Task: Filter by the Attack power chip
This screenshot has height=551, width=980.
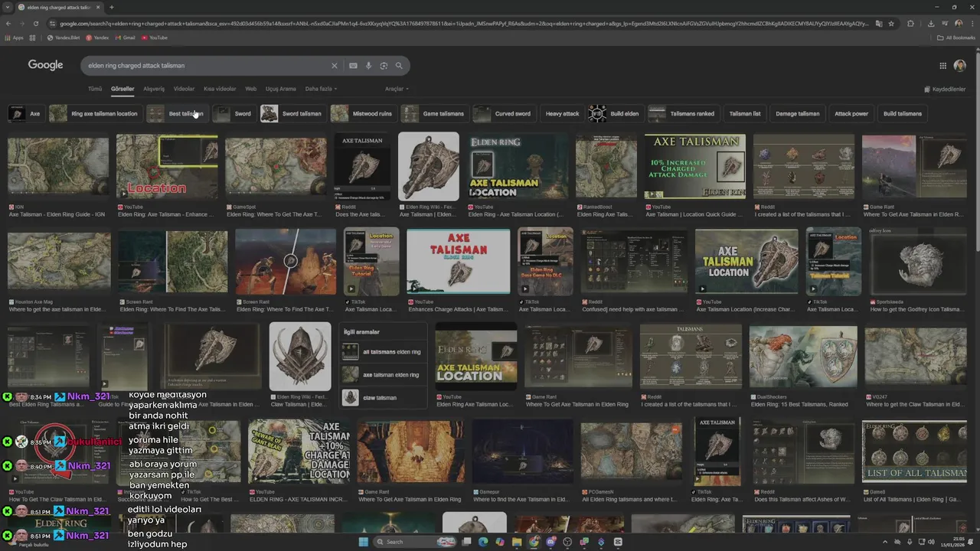Action: [x=851, y=113]
